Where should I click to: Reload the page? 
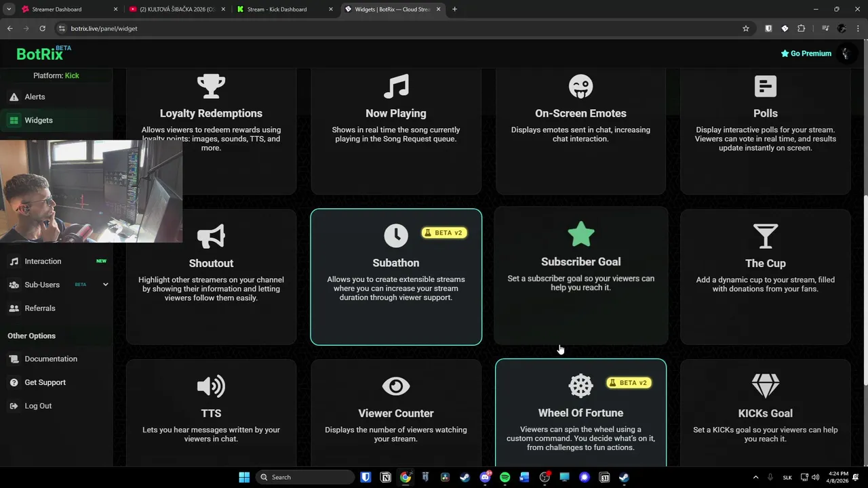[42, 28]
